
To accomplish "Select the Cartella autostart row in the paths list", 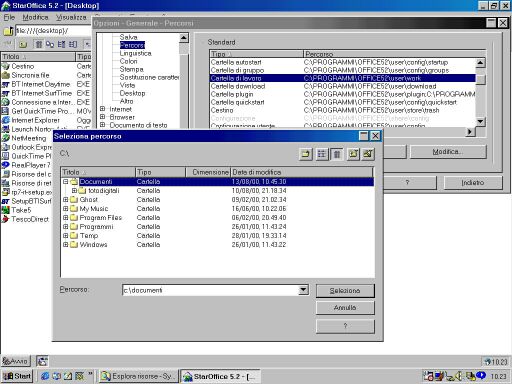I will point(343,62).
